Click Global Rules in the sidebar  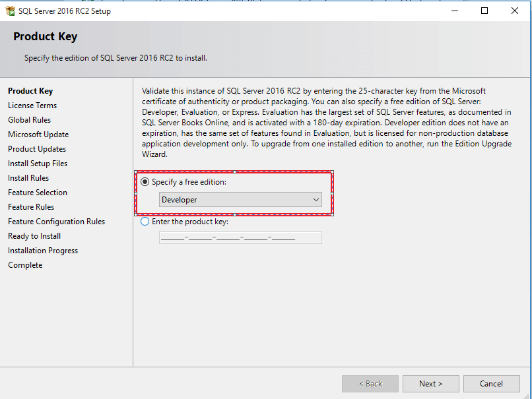[x=30, y=120]
